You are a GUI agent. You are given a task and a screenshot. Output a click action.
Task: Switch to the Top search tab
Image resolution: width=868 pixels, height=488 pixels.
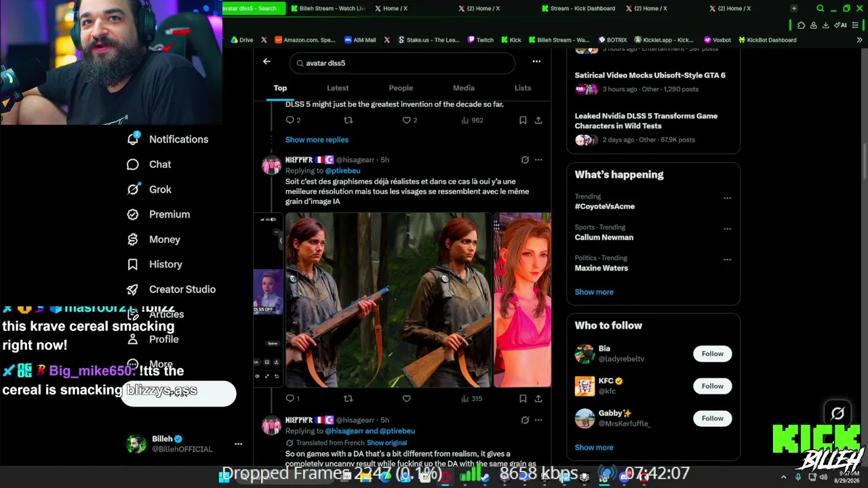point(280,88)
